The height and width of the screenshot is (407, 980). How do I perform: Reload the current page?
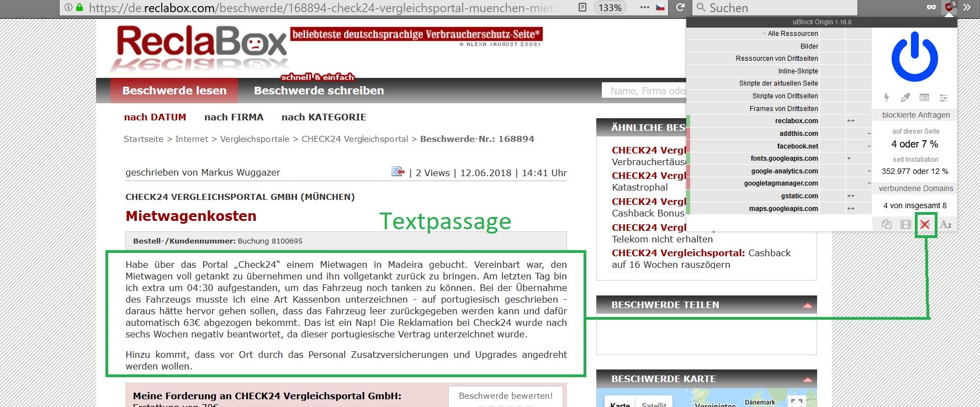[x=680, y=7]
